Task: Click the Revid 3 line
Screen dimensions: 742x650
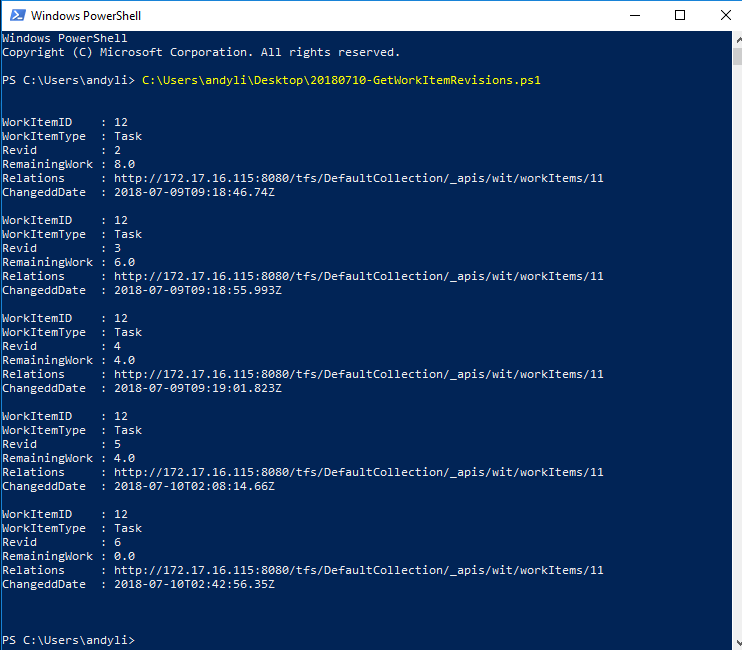Action: pos(62,248)
